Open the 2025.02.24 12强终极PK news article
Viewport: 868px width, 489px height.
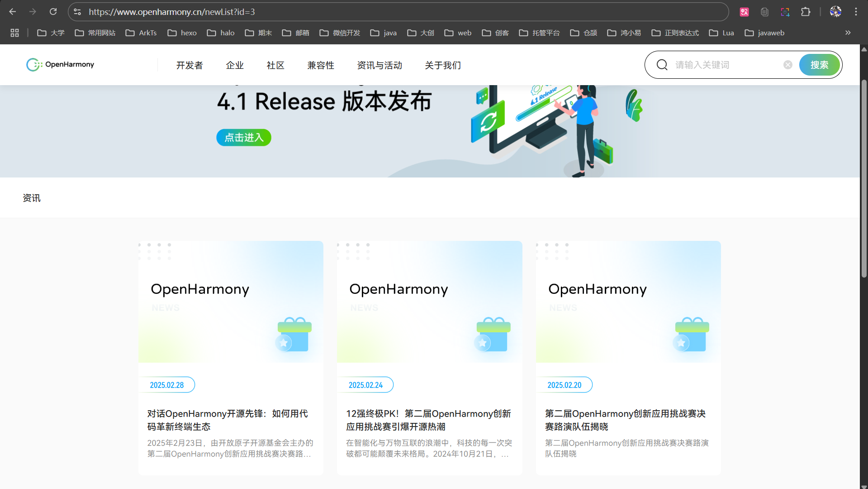point(428,420)
